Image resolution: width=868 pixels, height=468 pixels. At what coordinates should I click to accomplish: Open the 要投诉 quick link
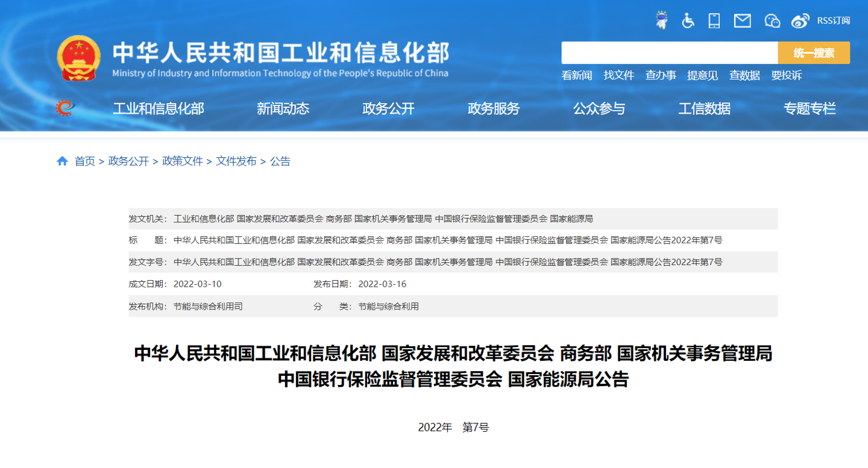(787, 75)
